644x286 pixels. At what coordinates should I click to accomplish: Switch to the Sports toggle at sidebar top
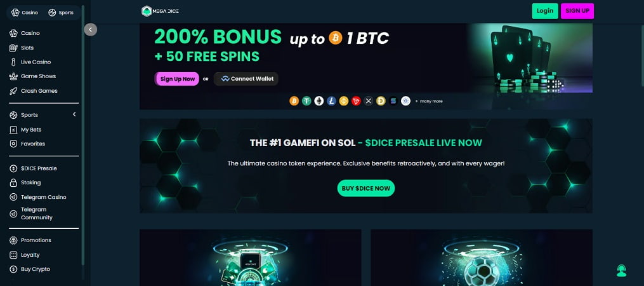click(61, 13)
